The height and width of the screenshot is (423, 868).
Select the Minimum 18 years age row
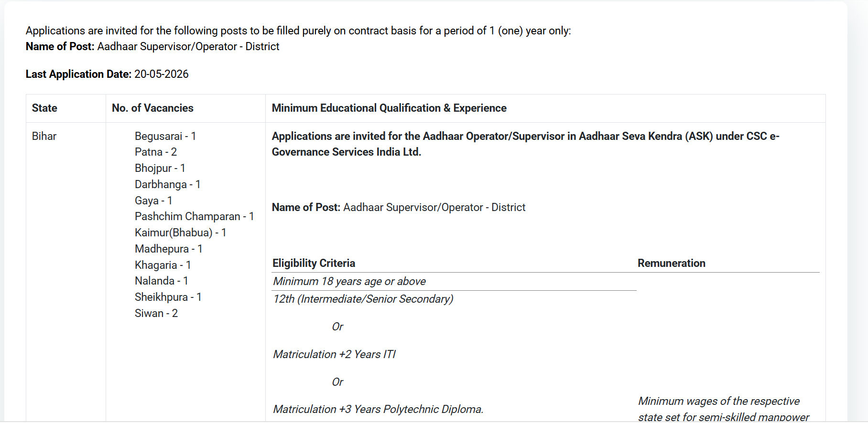tap(349, 282)
